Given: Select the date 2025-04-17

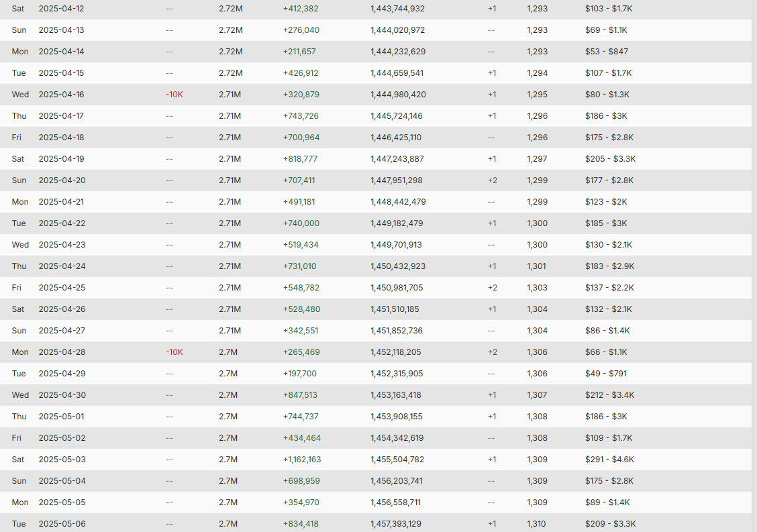Looking at the screenshot, I should (x=61, y=116).
